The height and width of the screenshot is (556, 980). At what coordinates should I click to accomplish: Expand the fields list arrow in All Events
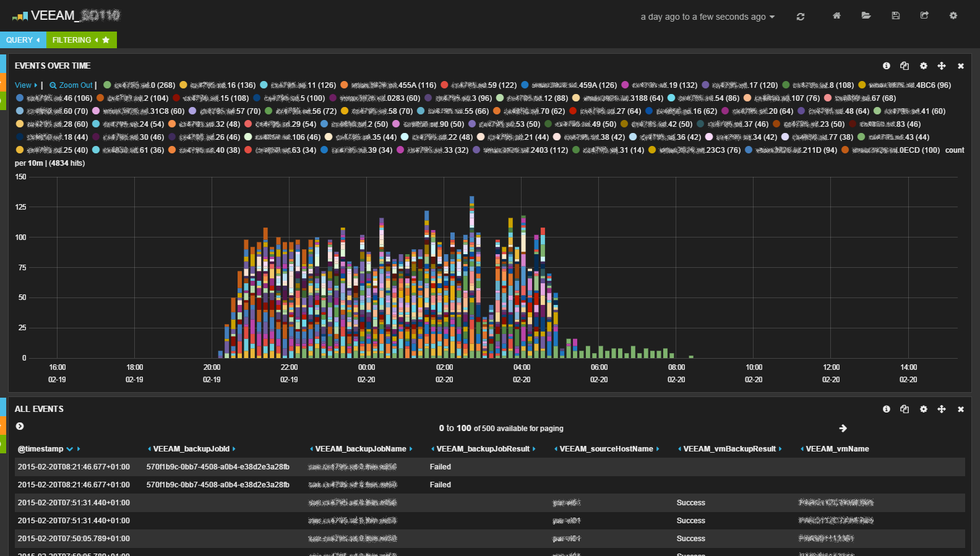(20, 426)
